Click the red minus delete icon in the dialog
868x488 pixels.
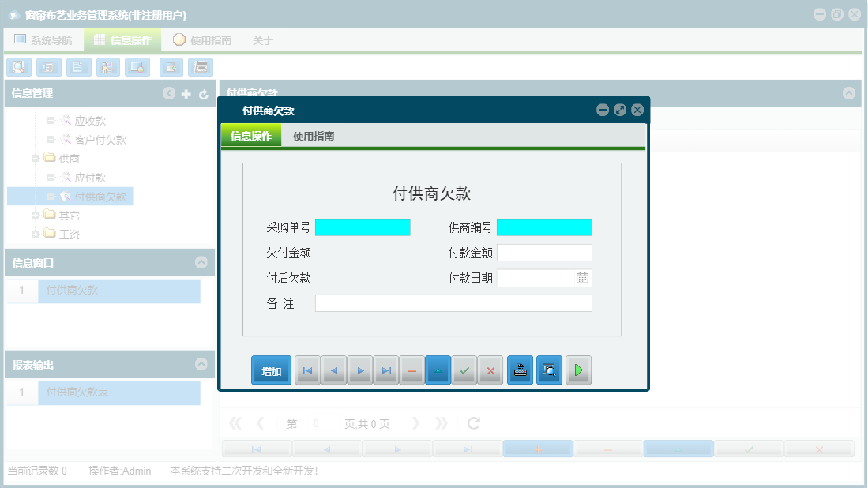click(x=411, y=370)
